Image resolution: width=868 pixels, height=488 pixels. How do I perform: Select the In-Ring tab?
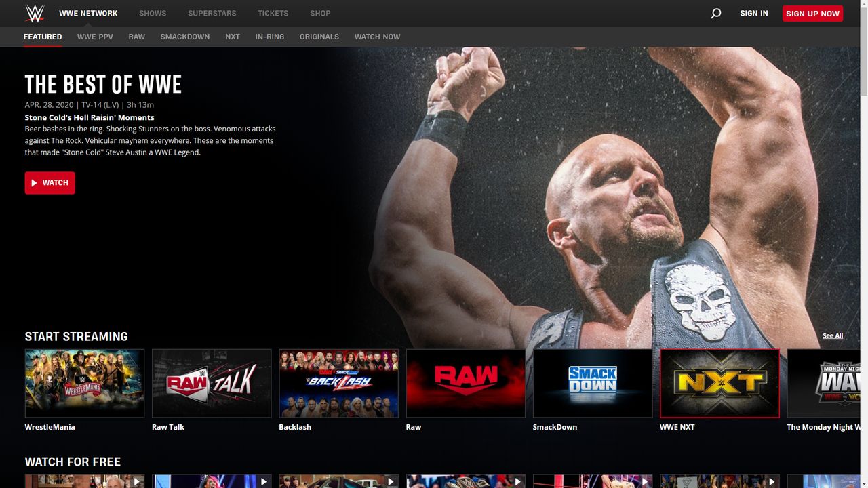[270, 37]
